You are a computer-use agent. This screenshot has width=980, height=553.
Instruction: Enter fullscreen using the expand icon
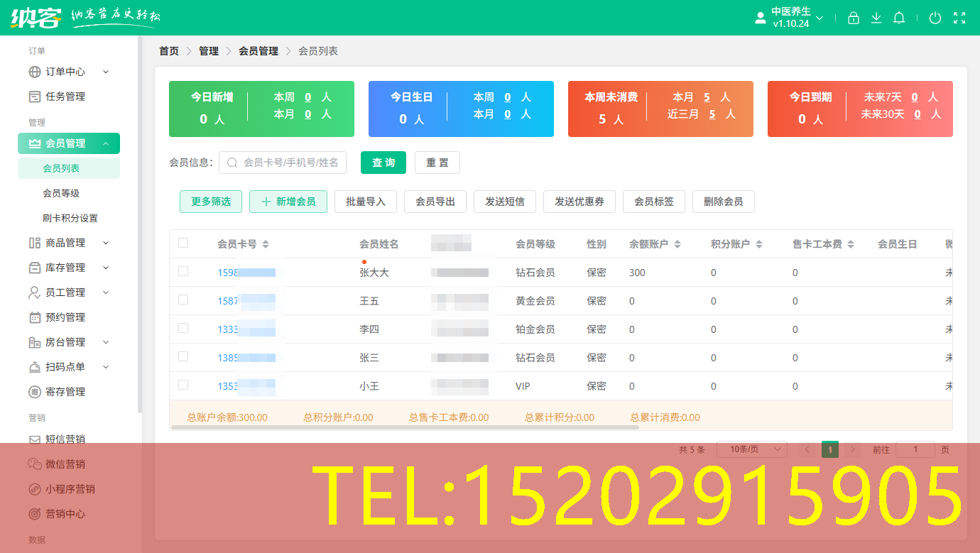[x=959, y=18]
